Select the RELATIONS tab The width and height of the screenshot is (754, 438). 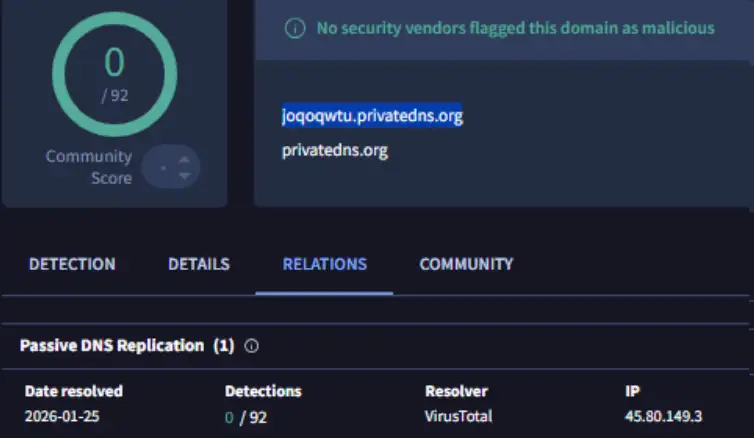coord(324,264)
